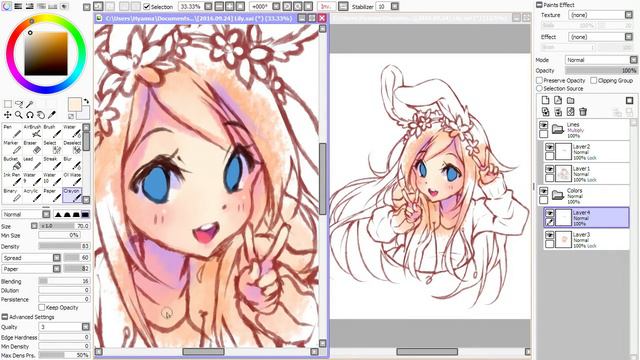Open the zoom percentage dropdown
Screen dimensions: 640x360
coord(208,7)
